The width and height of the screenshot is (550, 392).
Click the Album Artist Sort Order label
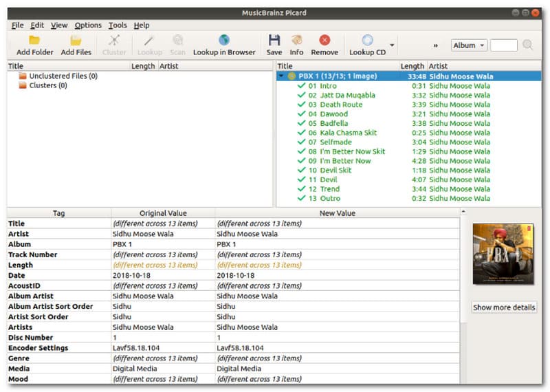point(50,306)
